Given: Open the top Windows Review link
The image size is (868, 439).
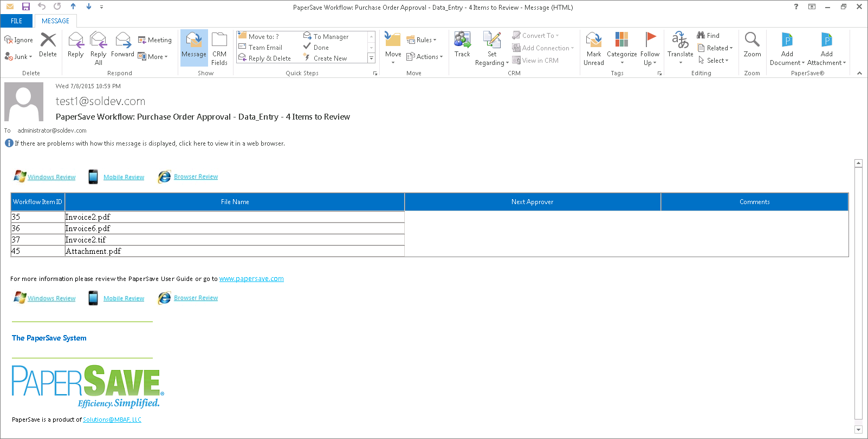Looking at the screenshot, I should (51, 177).
